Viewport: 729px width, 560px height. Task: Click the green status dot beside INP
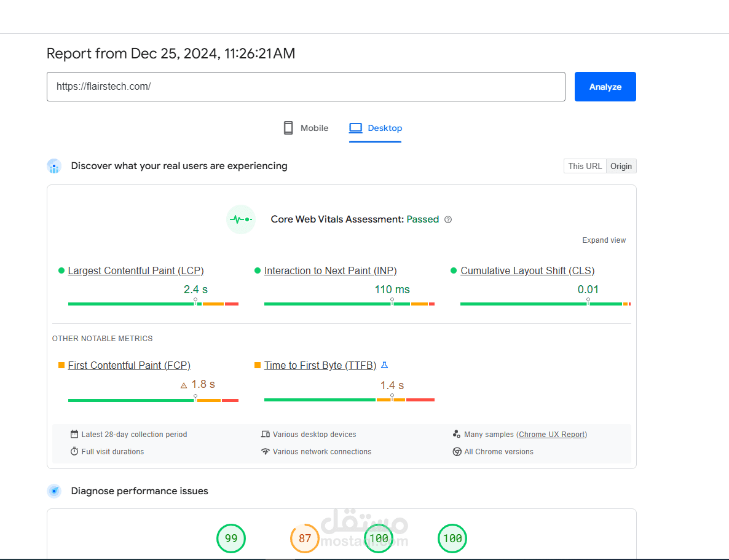click(x=257, y=270)
